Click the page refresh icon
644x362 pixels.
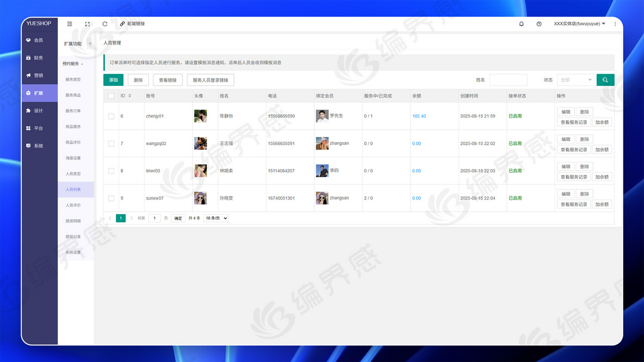point(105,24)
